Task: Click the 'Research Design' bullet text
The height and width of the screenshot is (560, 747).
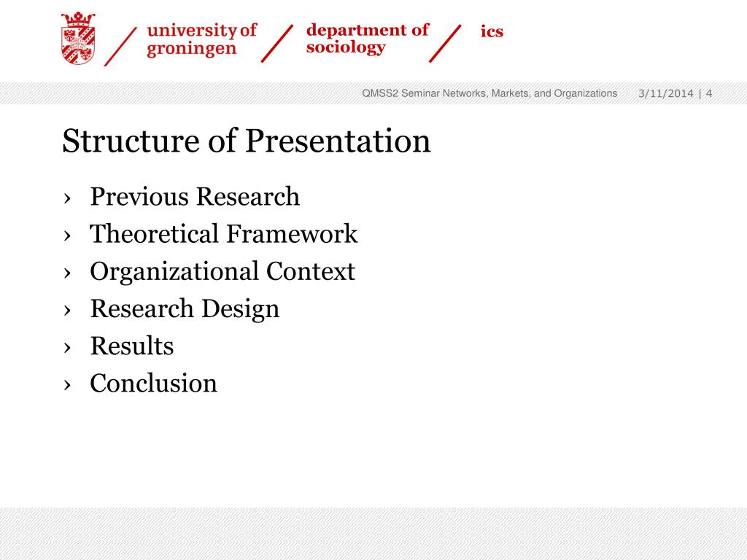Action: coord(185,308)
